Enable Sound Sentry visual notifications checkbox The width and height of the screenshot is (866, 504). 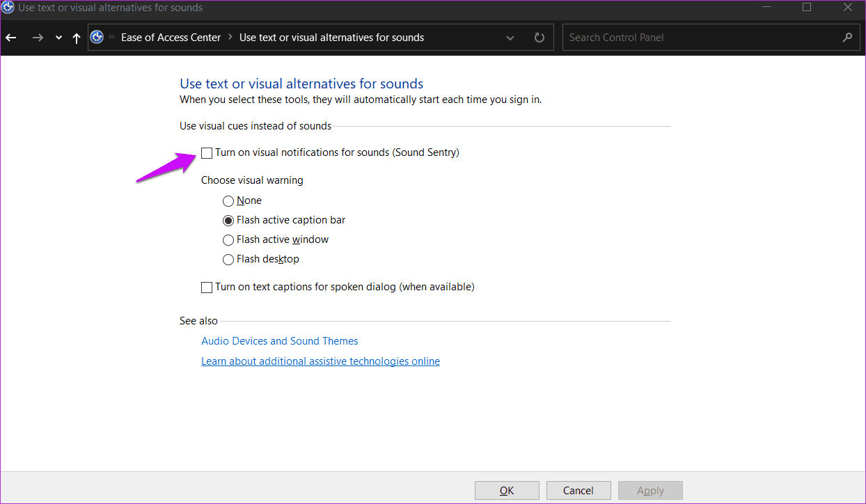click(x=207, y=152)
